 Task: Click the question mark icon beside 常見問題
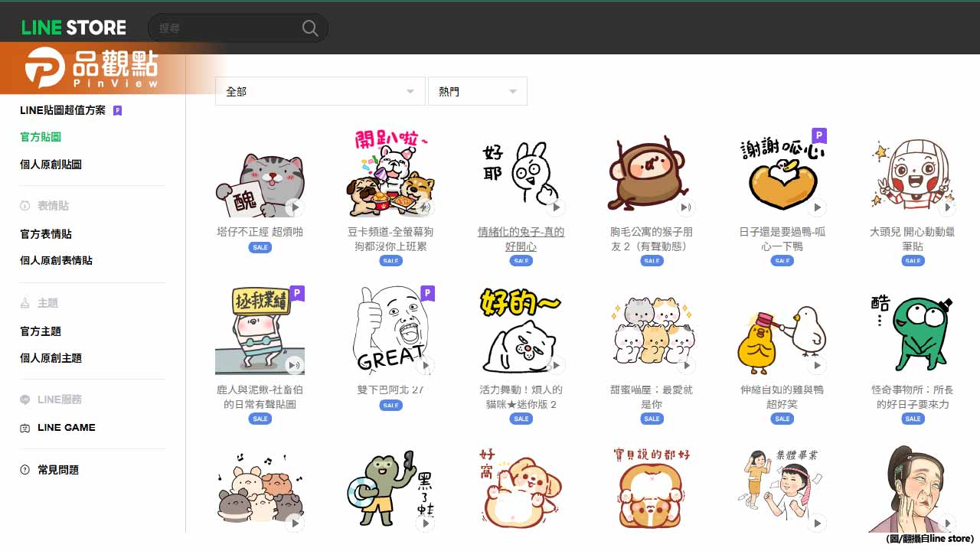(x=25, y=470)
